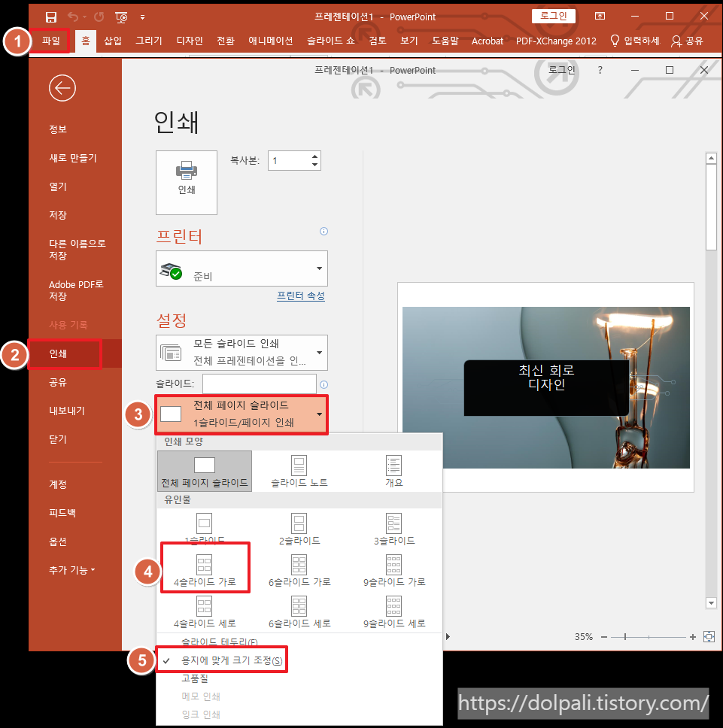Choose the 4슬라이드 가로 handout layout
723x728 pixels.
click(x=205, y=567)
